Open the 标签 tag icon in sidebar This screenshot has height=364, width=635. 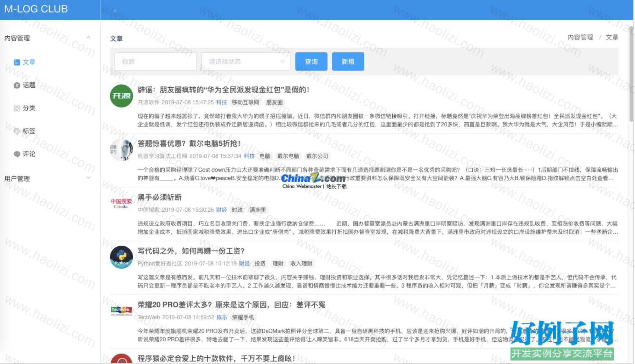point(17,131)
